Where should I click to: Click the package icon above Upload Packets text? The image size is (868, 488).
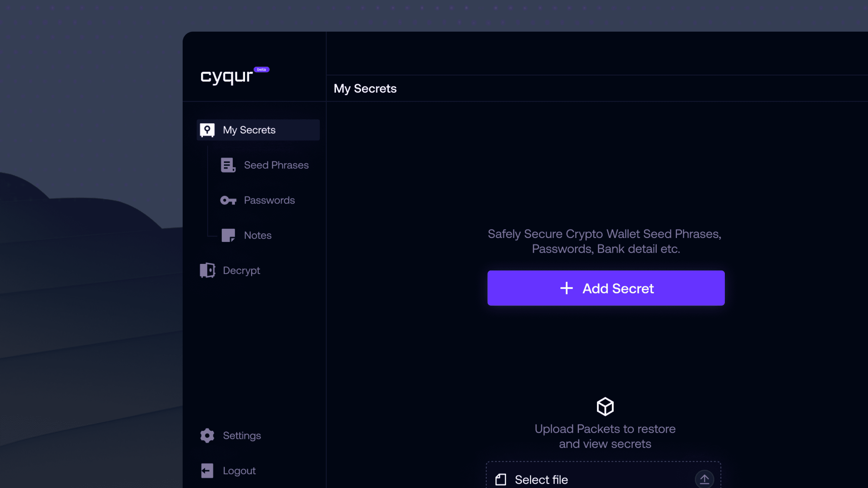(x=605, y=406)
